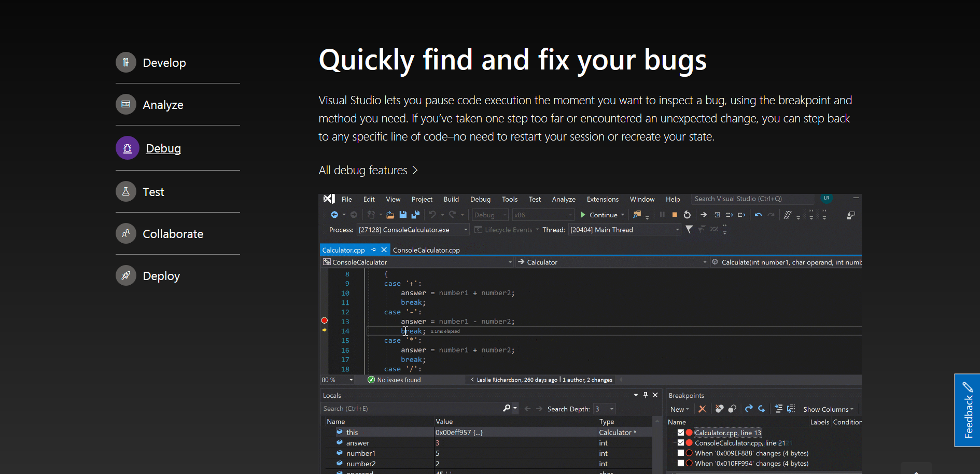Select the Step Over icon
Viewport: 980px width, 474px height.
click(x=730, y=214)
